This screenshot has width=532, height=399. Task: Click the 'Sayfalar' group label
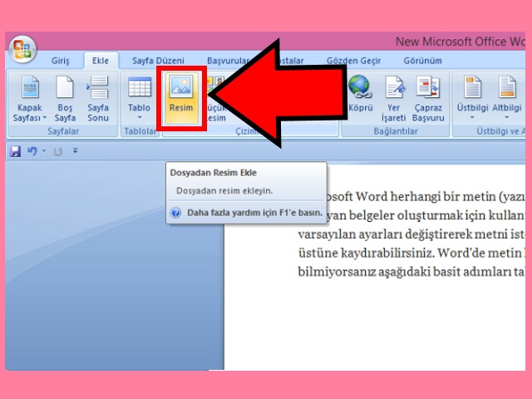63,131
